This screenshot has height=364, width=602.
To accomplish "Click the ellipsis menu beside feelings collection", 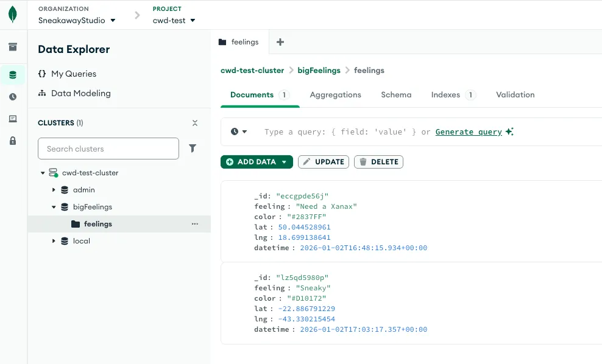I will 195,224.
